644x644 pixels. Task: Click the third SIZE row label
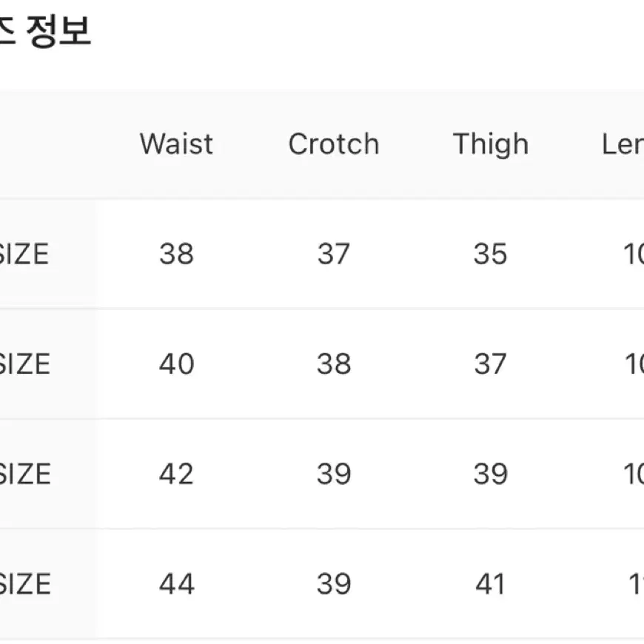24,474
